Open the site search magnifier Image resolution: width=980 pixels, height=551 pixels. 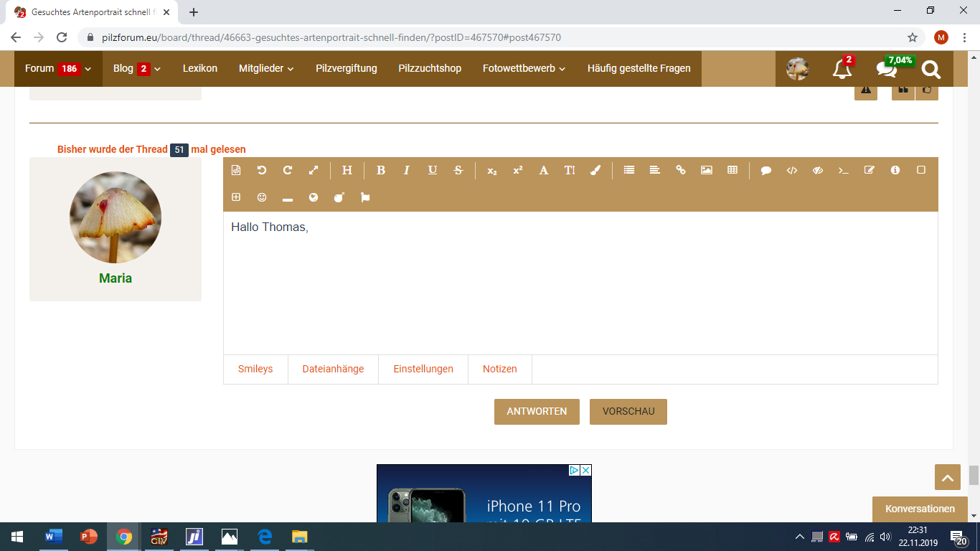[x=930, y=69]
